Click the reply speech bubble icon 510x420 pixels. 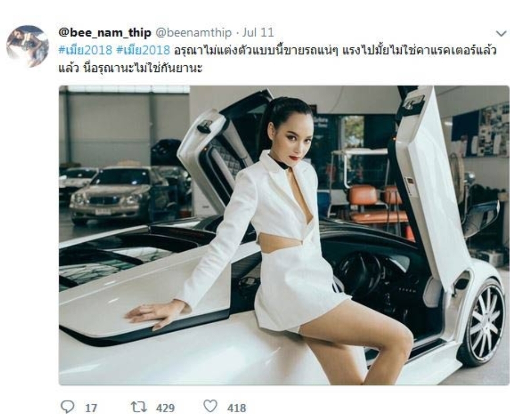[x=68, y=407]
